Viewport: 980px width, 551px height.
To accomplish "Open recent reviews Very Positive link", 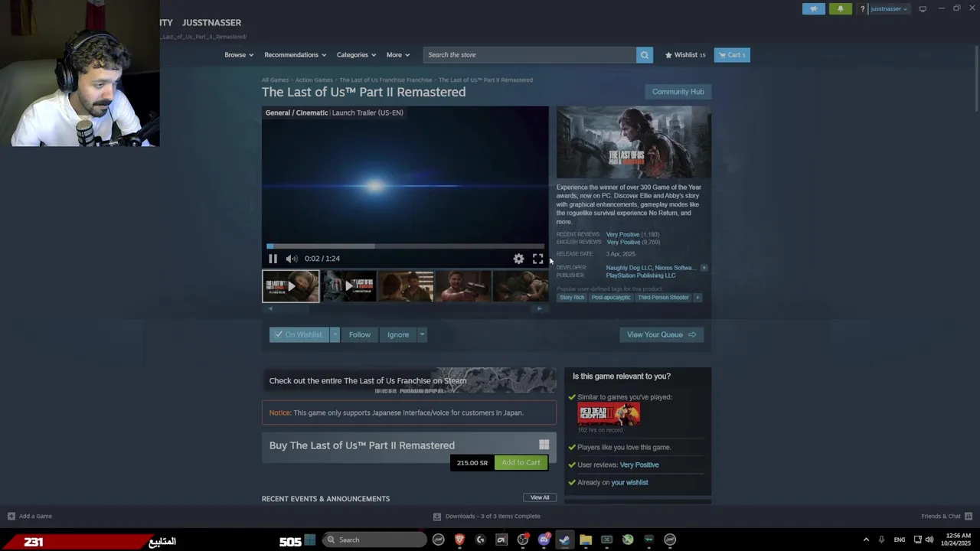I will (x=622, y=234).
